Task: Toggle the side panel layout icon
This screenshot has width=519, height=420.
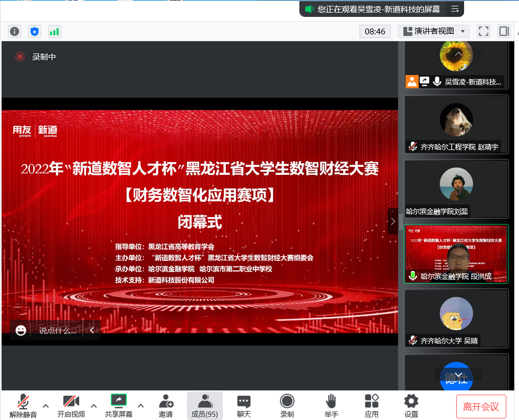Action: click(x=504, y=31)
